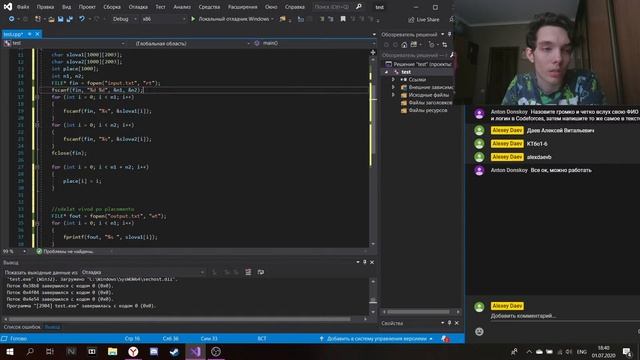Click the undo arrow toolbar icon
This screenshot has height=360, width=640.
82,19
